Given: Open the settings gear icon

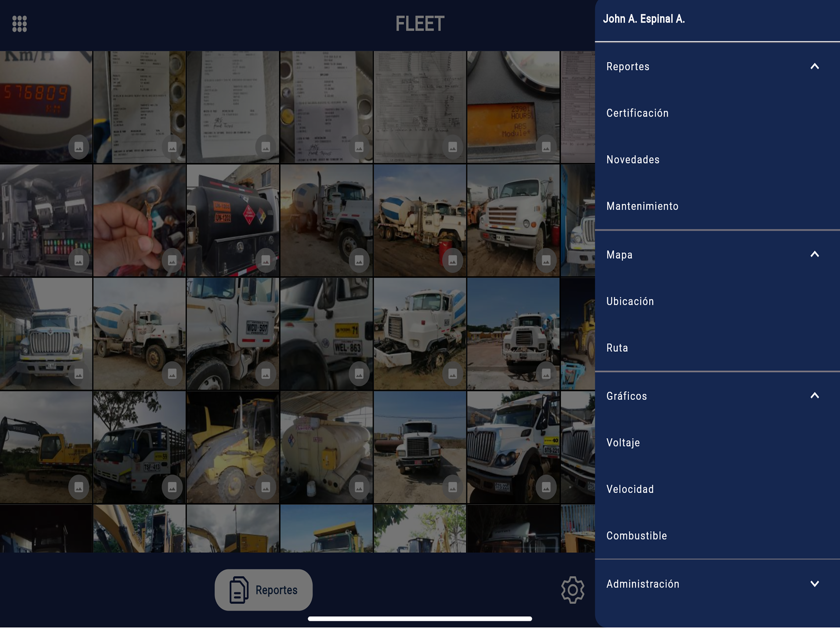Looking at the screenshot, I should coord(572,590).
